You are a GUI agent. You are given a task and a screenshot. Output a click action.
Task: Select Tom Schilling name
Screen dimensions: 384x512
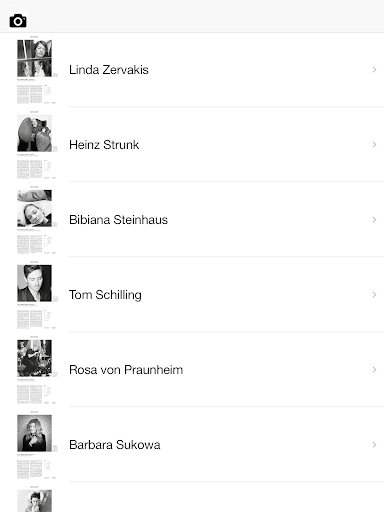(x=105, y=295)
